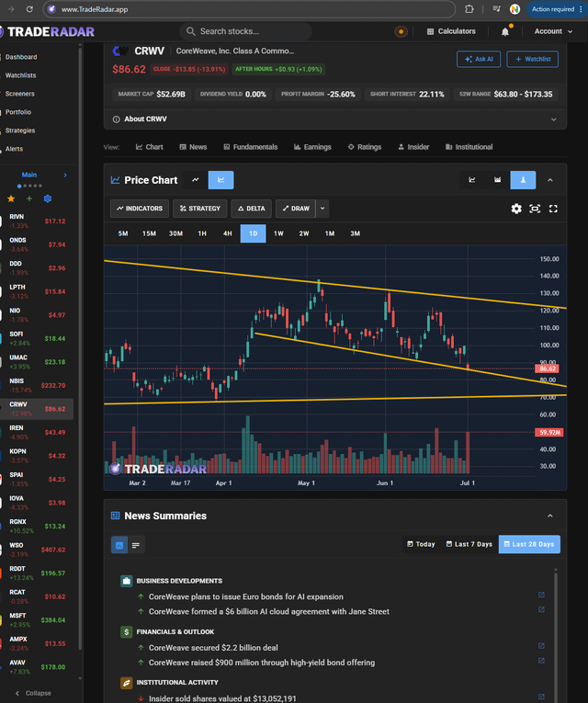Image resolution: width=588 pixels, height=703 pixels.
Task: Select the highlighted third chart layout toggle
Action: 523,180
